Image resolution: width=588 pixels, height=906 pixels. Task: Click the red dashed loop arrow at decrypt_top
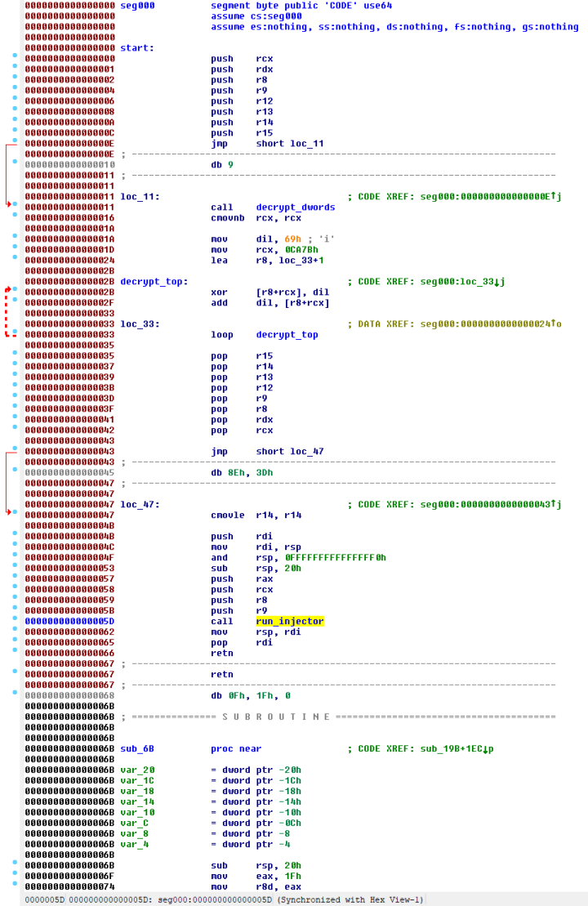(x=8, y=310)
